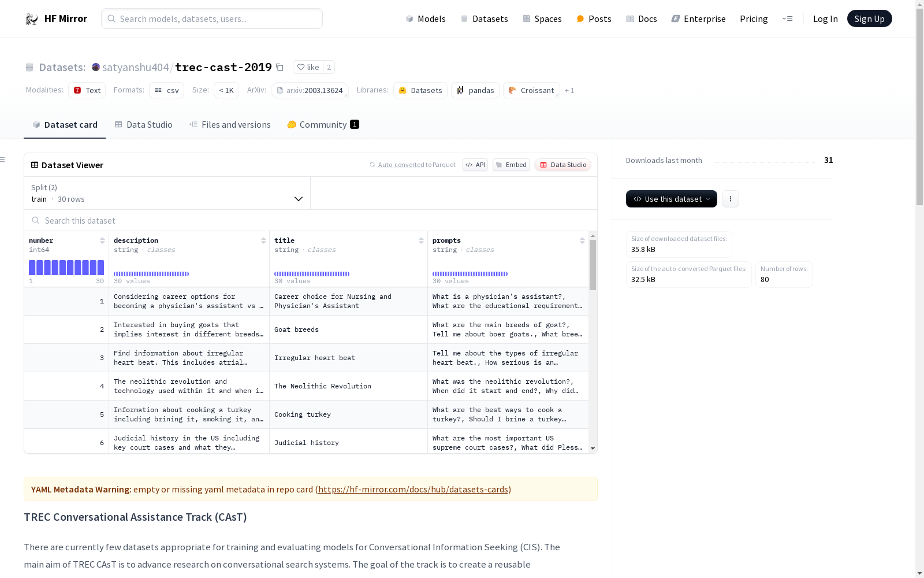
Task: Select the 'The Neolithic Revolution' title cell
Action: click(x=349, y=386)
